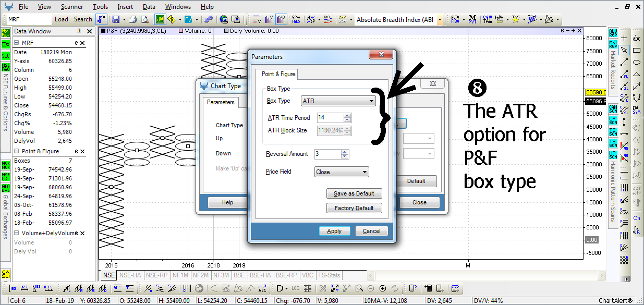Open the IDX sidebar icon
The image size is (644, 305).
(x=6, y=44)
